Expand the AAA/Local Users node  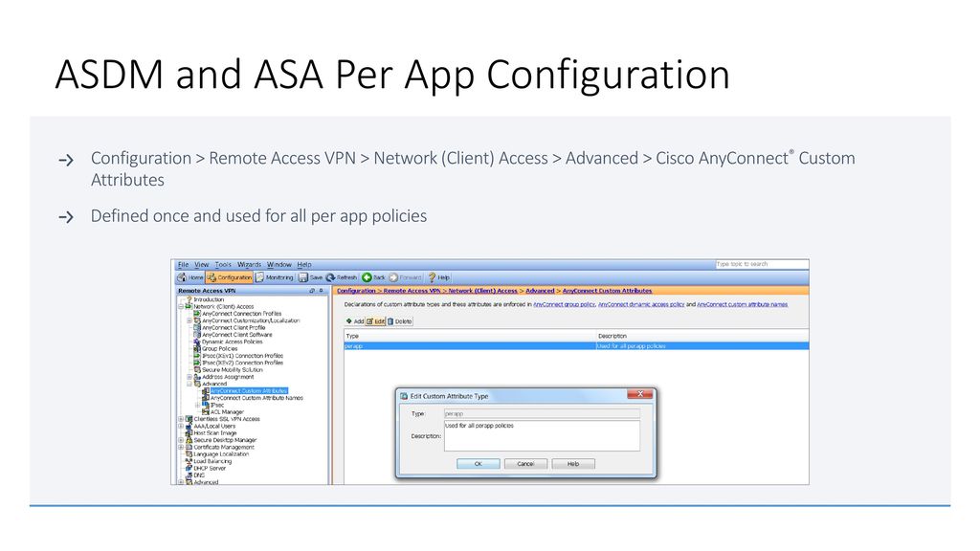(181, 426)
